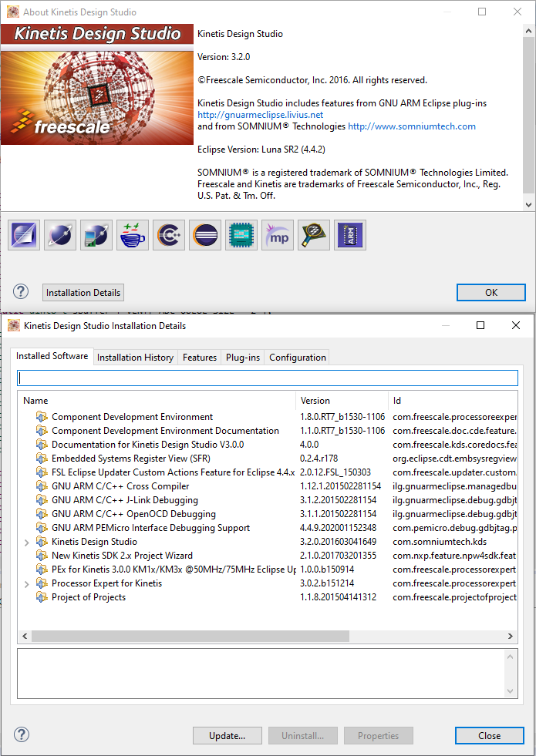Click the orb-with-ring feature icon
Screen dimensions: 536x756
tap(60, 235)
